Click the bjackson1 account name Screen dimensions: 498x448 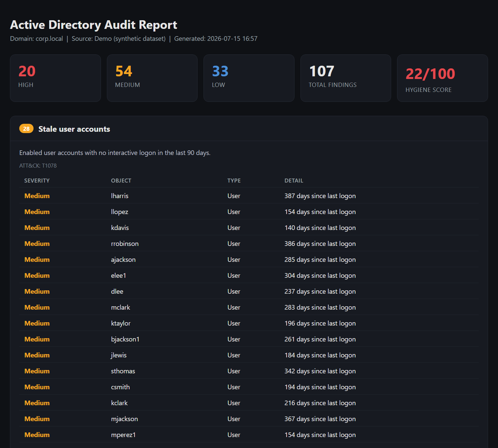coord(125,339)
